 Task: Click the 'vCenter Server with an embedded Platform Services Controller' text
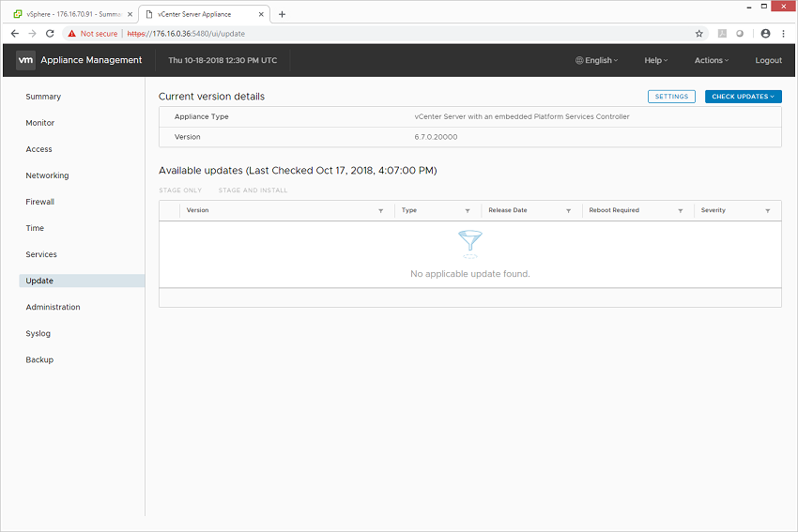coord(522,116)
